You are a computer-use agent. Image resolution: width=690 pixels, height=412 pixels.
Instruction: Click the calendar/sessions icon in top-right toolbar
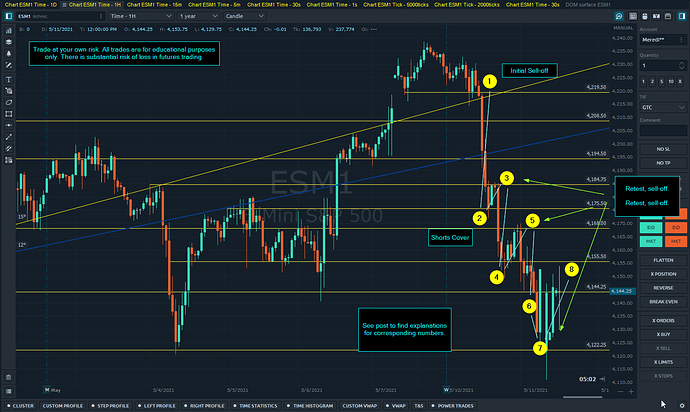(668, 16)
